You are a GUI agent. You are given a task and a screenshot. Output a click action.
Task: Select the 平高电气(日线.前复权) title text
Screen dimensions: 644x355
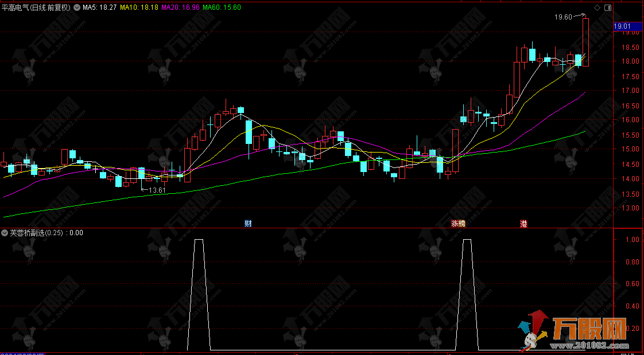coord(36,7)
